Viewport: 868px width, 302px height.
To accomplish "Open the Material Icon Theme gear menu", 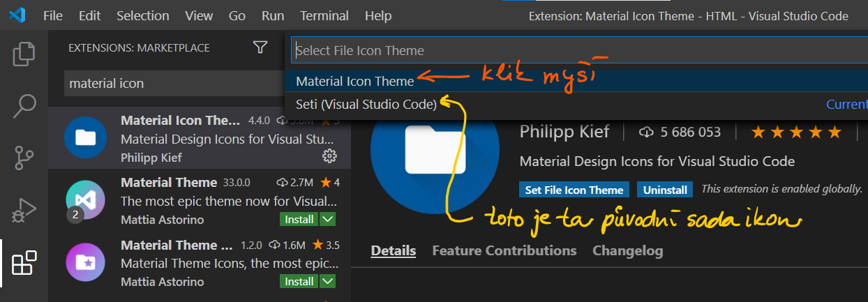I will (330, 156).
